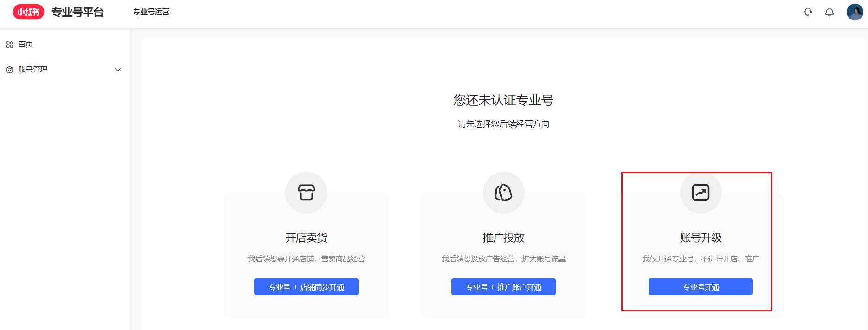868x330 pixels.
Task: Open 账号管理 sidebar menu label
Action: click(33, 70)
